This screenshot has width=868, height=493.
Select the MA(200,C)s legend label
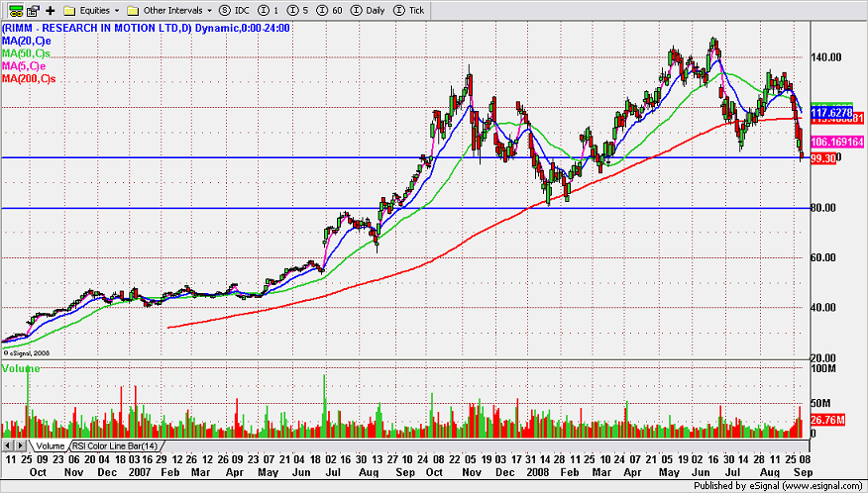30,79
